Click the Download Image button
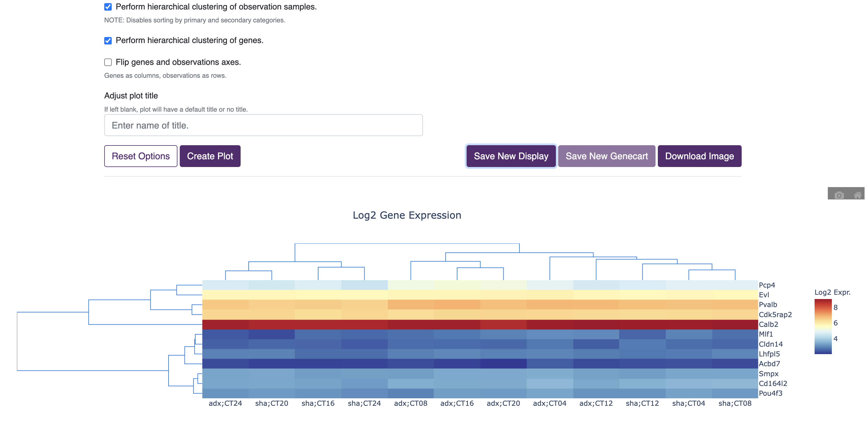 tap(699, 156)
